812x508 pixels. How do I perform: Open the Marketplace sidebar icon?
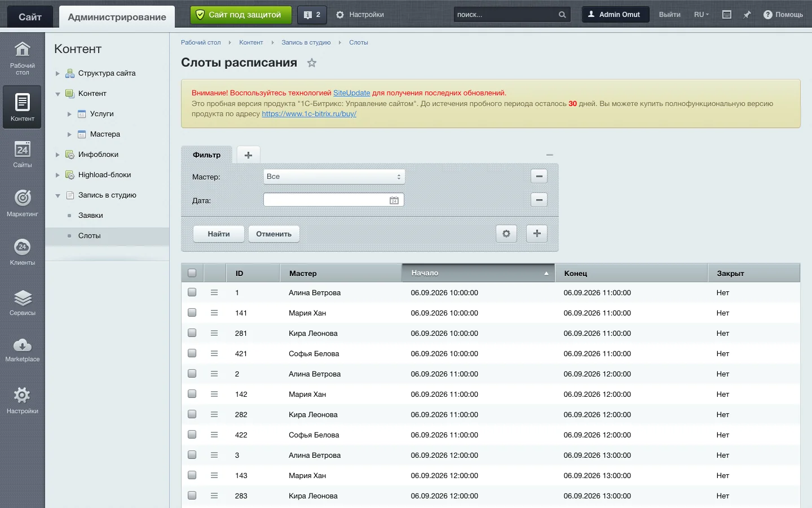(x=23, y=350)
